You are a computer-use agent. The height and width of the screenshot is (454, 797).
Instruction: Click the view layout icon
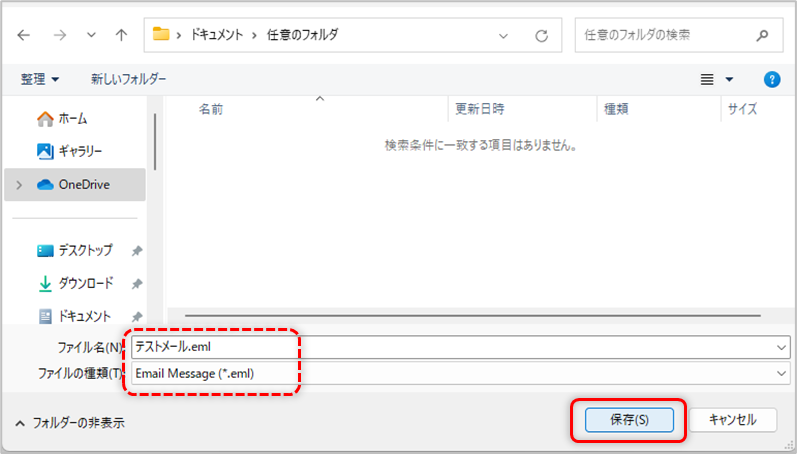[708, 79]
